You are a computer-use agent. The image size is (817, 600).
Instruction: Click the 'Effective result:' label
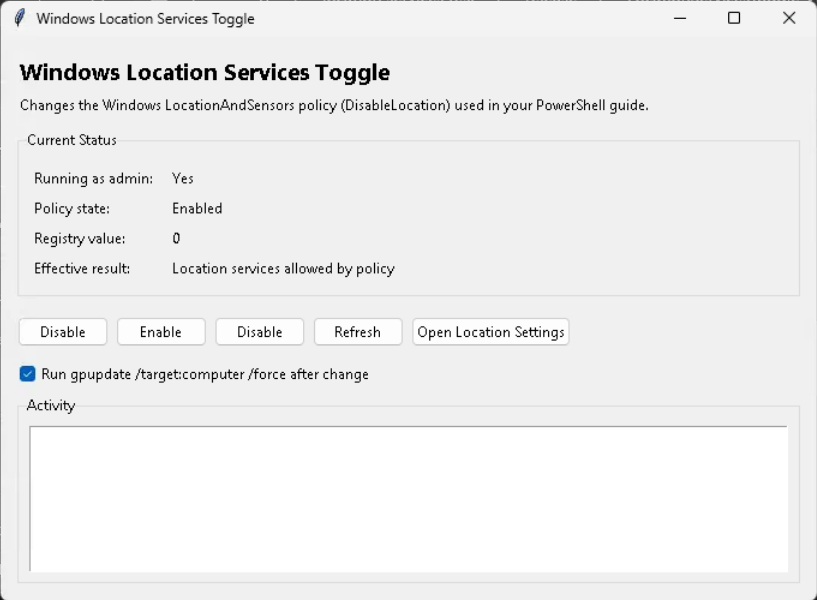tap(82, 269)
